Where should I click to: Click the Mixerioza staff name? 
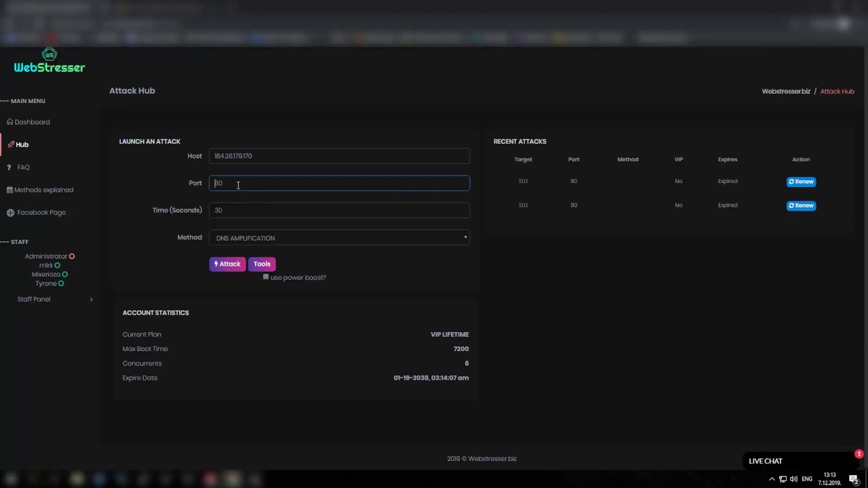point(46,274)
